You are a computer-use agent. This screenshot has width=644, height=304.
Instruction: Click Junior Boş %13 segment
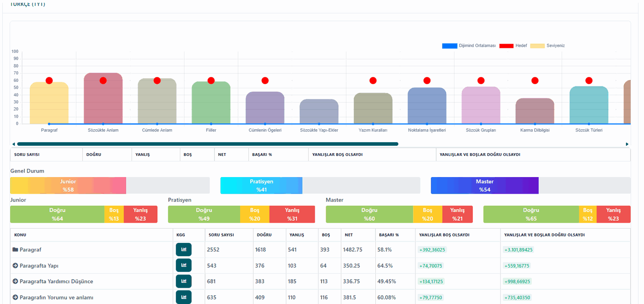pyautogui.click(x=114, y=214)
